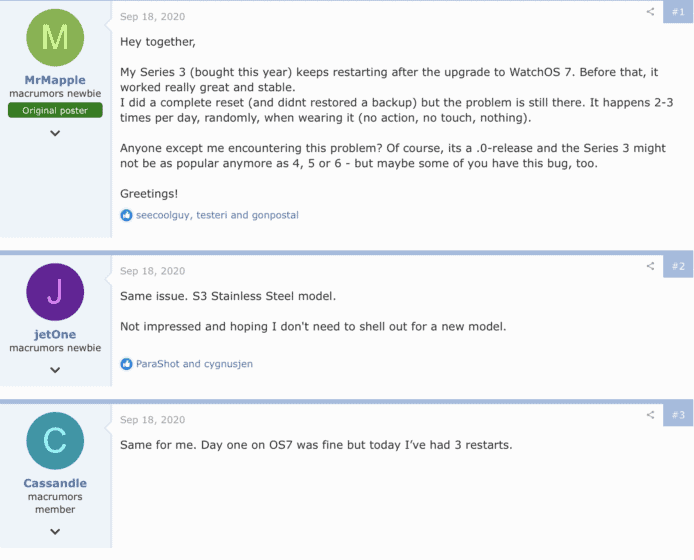Open the ParaShot and cygnusjen likes list
The width and height of the screenshot is (694, 560).
[194, 364]
